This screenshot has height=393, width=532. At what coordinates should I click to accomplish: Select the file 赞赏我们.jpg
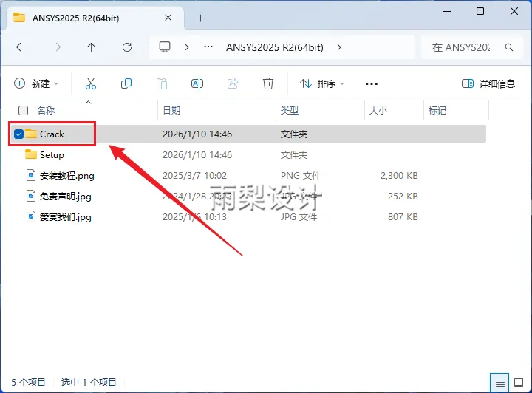point(66,217)
